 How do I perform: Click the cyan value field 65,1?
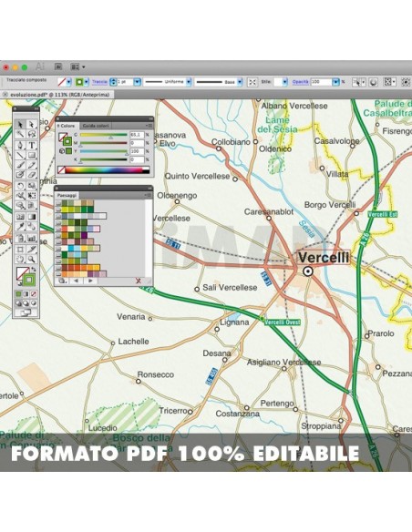click(137, 135)
